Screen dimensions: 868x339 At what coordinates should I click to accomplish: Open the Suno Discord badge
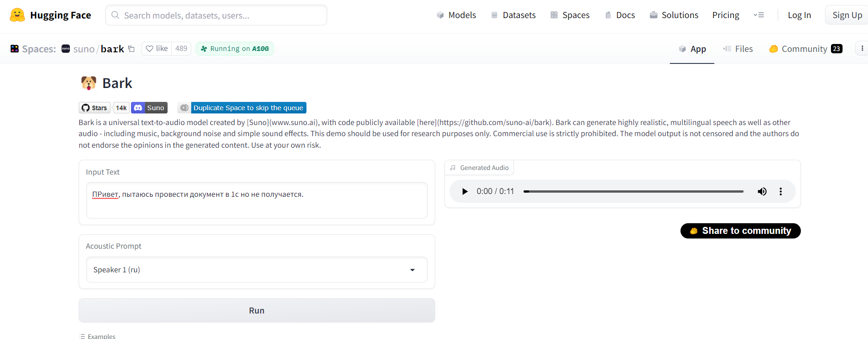point(149,108)
